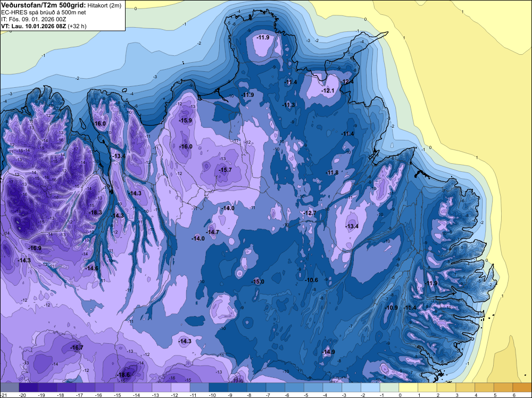Select the dark purple legend swatch labeled -20

[x=29, y=387]
